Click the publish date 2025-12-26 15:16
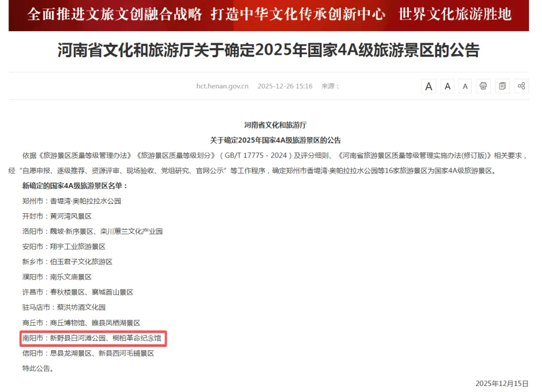The image size is (542, 392). tap(285, 86)
